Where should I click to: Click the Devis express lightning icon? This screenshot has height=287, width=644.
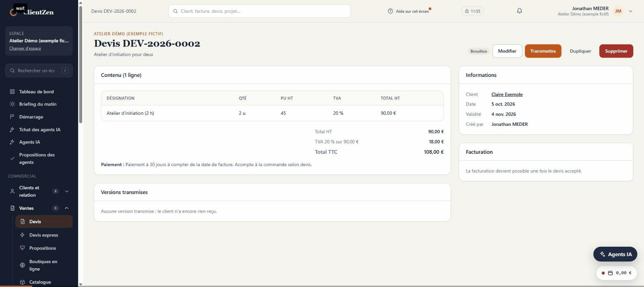pos(23,235)
